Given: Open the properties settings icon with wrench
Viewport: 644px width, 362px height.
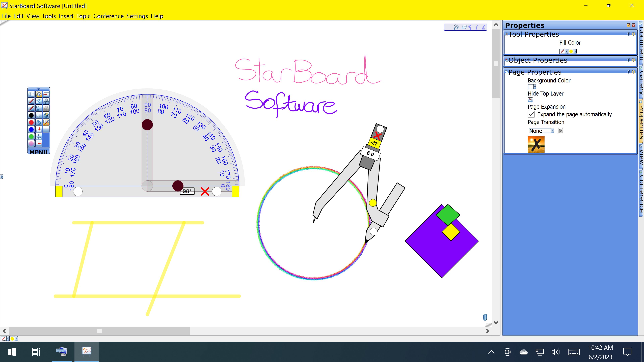Looking at the screenshot, I should coord(46,122).
